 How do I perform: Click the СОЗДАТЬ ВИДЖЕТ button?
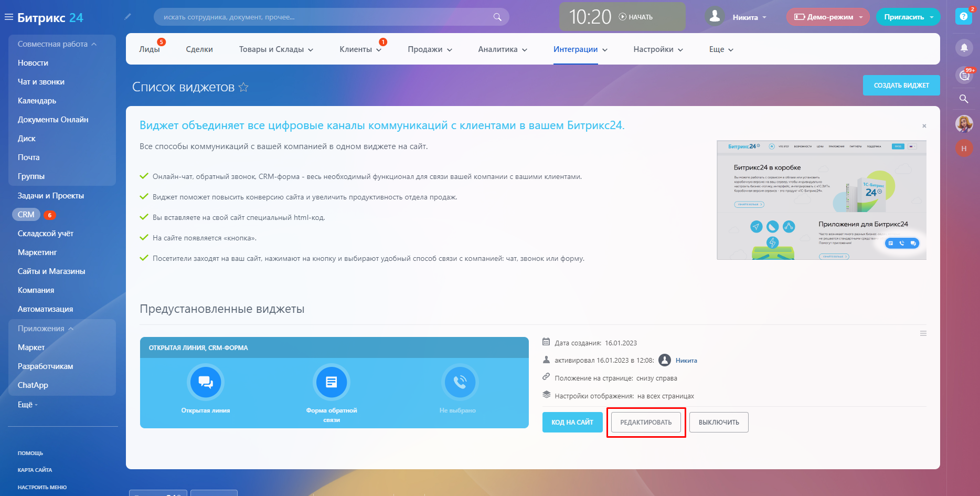tap(901, 86)
